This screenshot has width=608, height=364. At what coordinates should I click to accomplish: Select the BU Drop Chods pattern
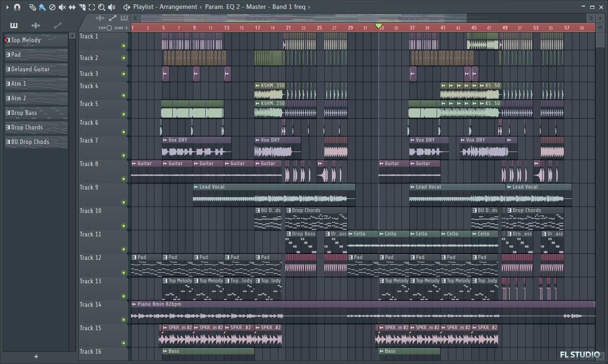tap(36, 142)
